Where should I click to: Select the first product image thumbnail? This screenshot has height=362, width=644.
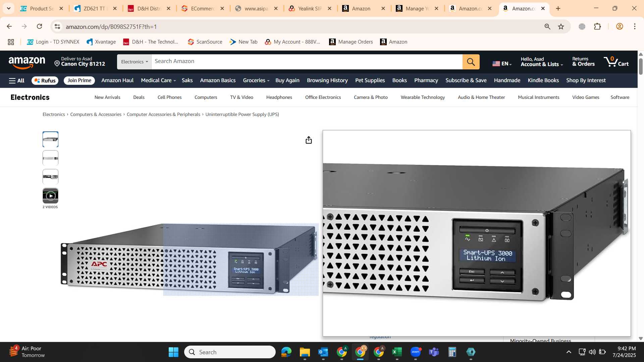[50, 139]
